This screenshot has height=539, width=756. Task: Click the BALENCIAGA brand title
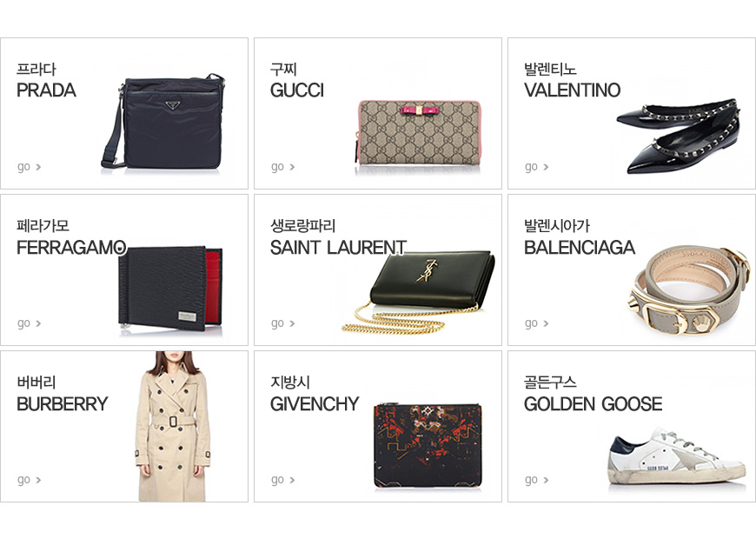580,248
